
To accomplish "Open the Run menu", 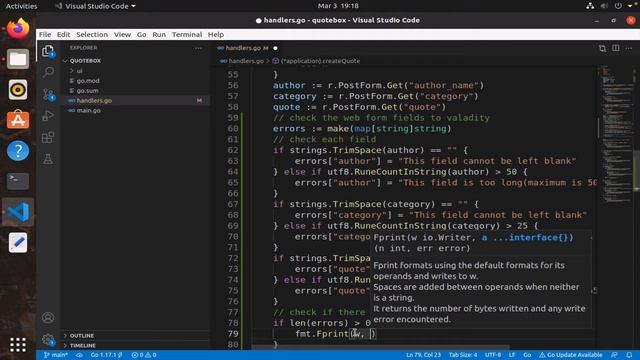I will 159,35.
